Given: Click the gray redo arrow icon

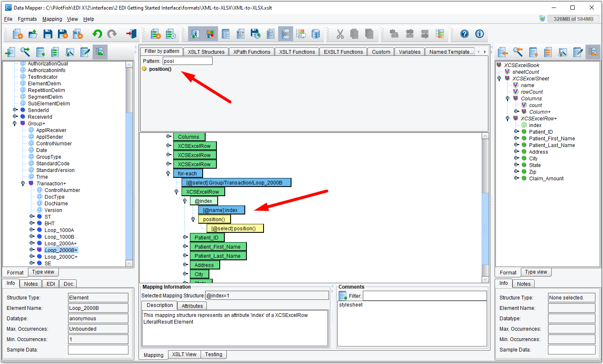Looking at the screenshot, I should click(112, 34).
